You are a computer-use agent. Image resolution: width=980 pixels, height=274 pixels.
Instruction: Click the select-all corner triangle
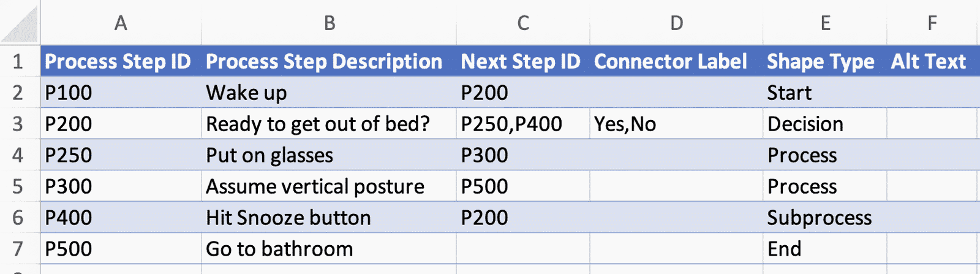[x=20, y=23]
